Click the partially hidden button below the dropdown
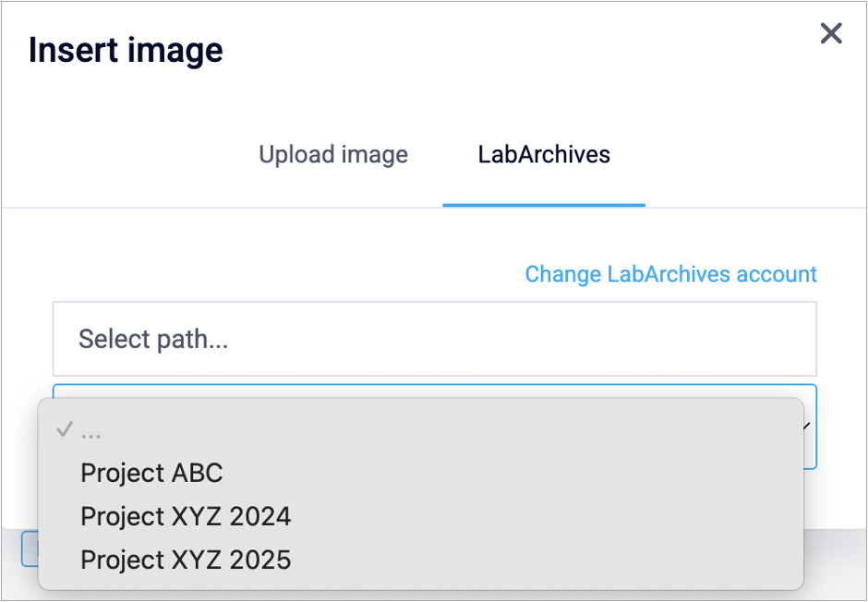The image size is (868, 602). pos(29,548)
